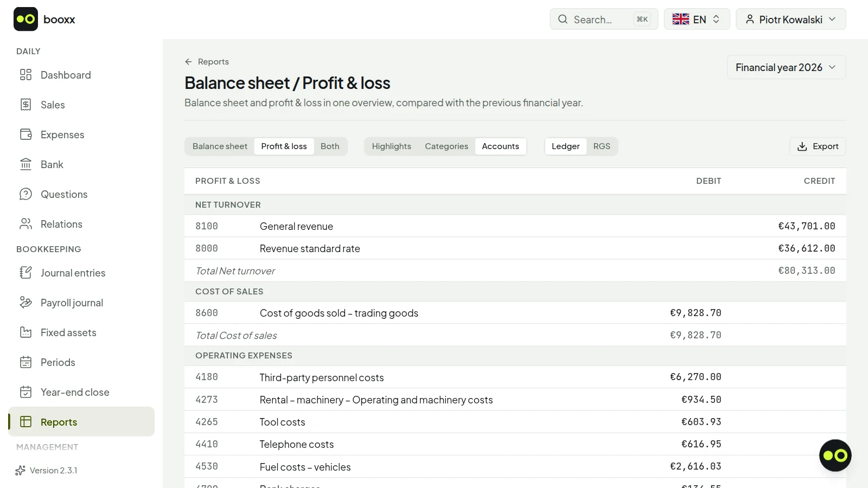The height and width of the screenshot is (488, 868).
Task: Click the booxx logo icon
Action: coord(25,19)
